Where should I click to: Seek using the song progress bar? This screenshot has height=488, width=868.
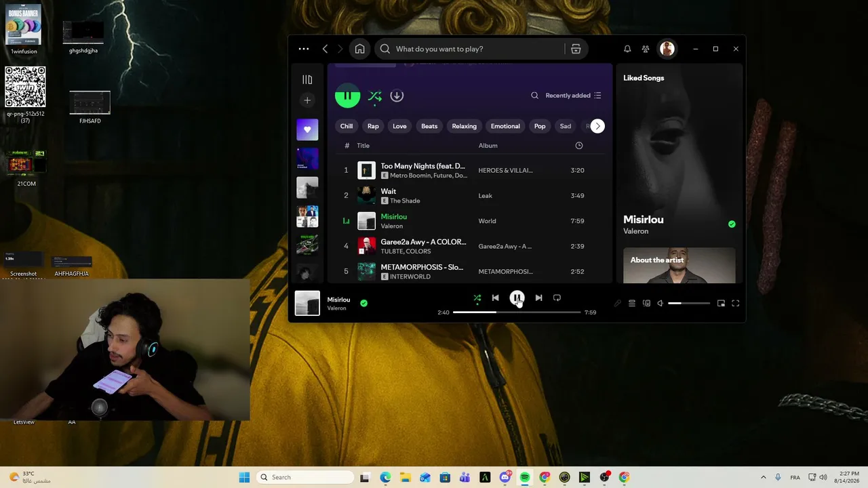click(x=517, y=312)
